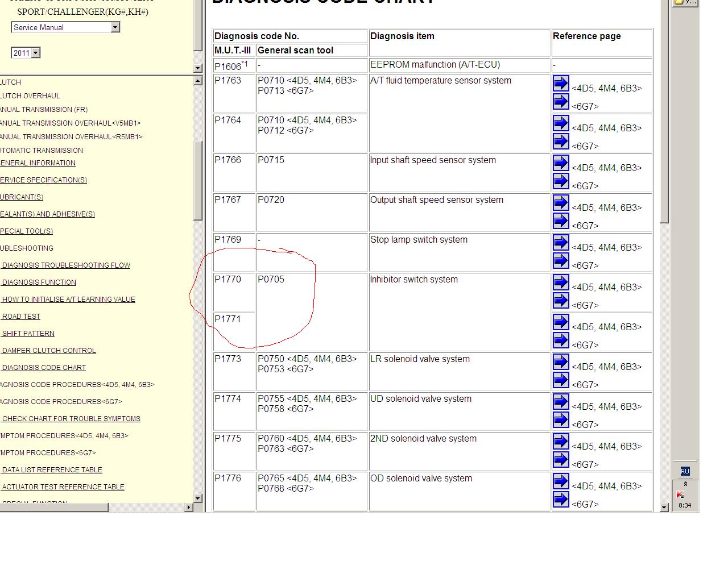
Task: Select DIAGNOSIS CODE PROCEDURES<4D5, 4M4, 6B3>
Action: pyautogui.click(x=77, y=385)
